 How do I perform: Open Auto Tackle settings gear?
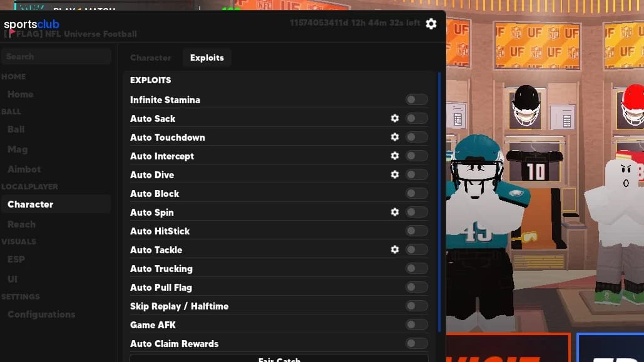click(x=395, y=249)
